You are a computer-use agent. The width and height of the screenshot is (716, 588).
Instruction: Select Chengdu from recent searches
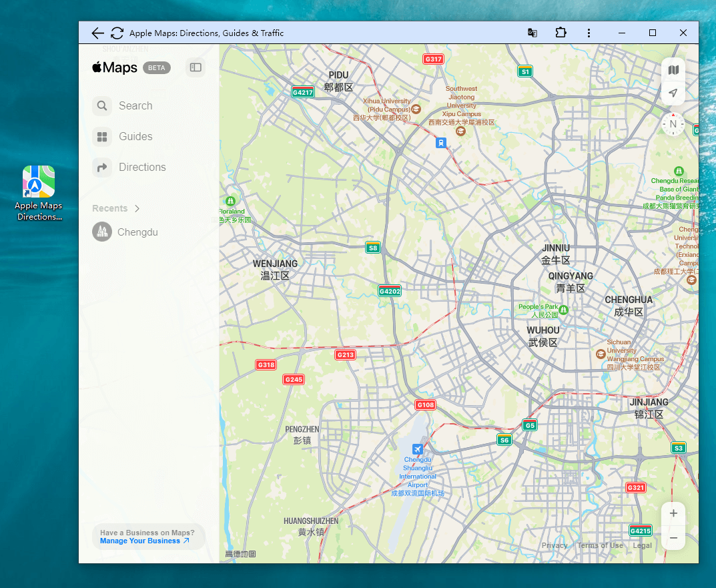pos(137,232)
